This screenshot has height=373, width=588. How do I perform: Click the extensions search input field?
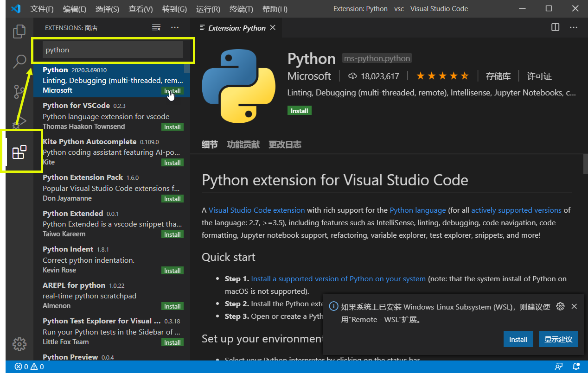[x=113, y=50]
